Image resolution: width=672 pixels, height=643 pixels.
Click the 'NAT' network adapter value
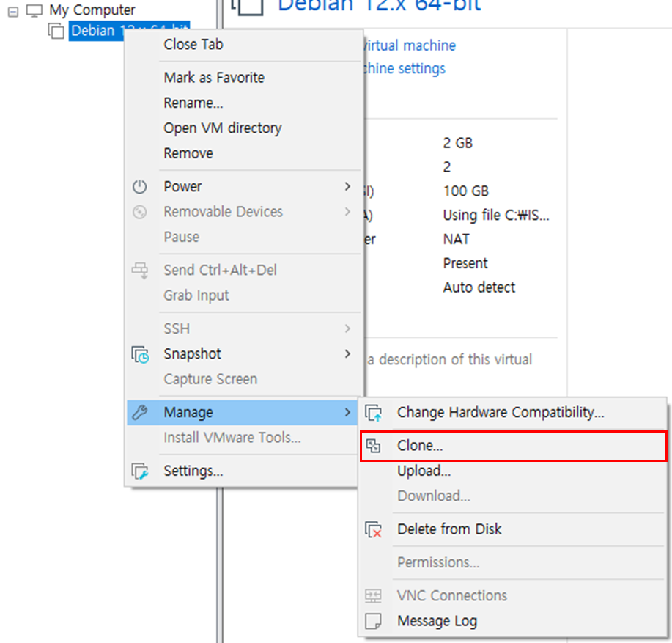[x=457, y=239]
